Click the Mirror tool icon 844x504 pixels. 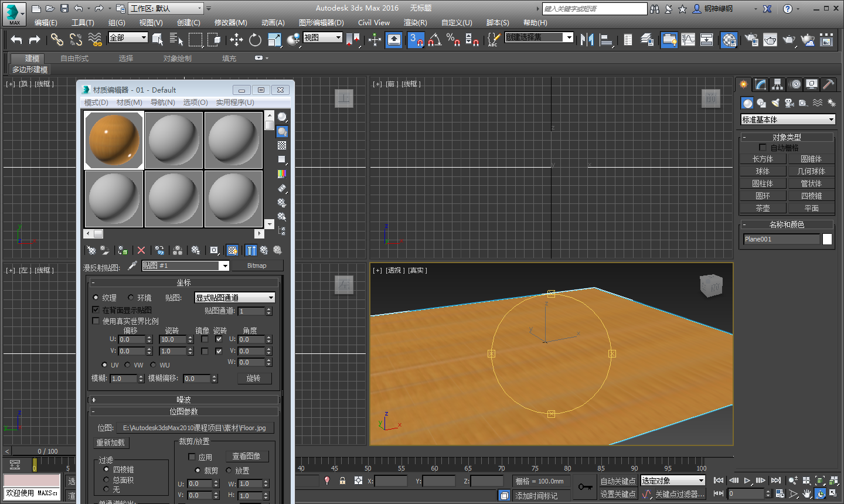pyautogui.click(x=587, y=39)
